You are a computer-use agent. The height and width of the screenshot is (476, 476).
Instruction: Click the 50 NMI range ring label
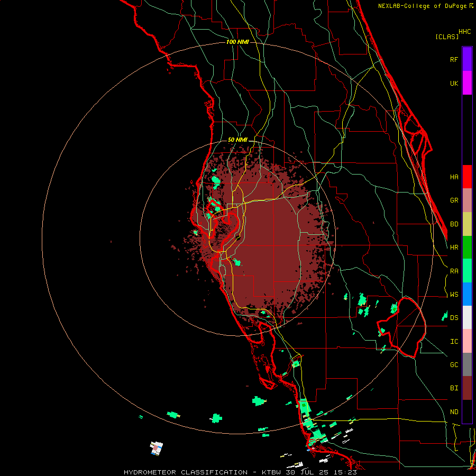237,140
